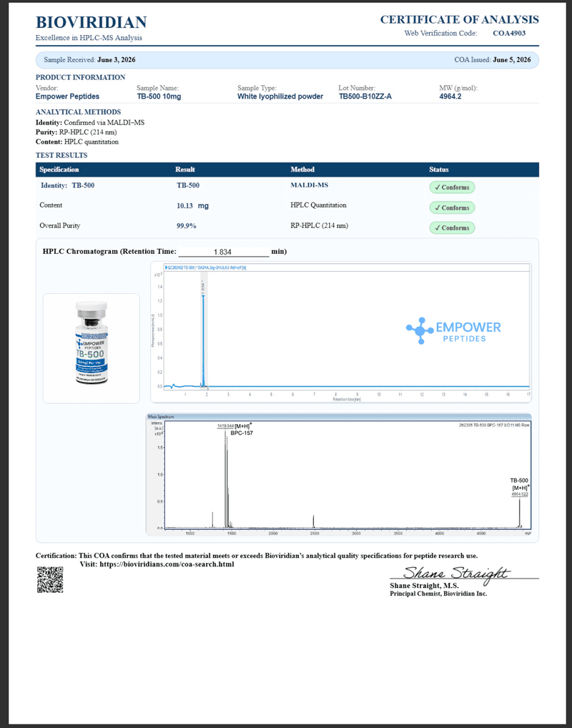The image size is (572, 728).
Task: Click the Web Verification Code label
Action: [x=440, y=33]
